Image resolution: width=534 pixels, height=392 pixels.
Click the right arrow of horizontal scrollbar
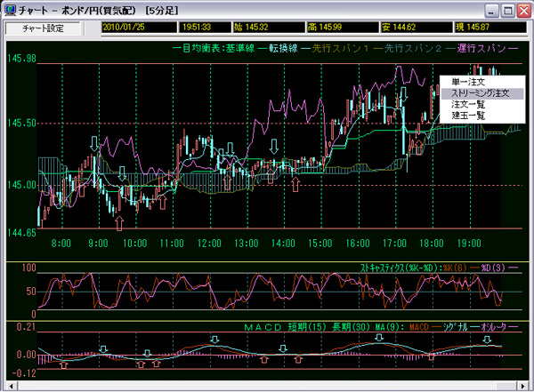[x=522, y=386]
